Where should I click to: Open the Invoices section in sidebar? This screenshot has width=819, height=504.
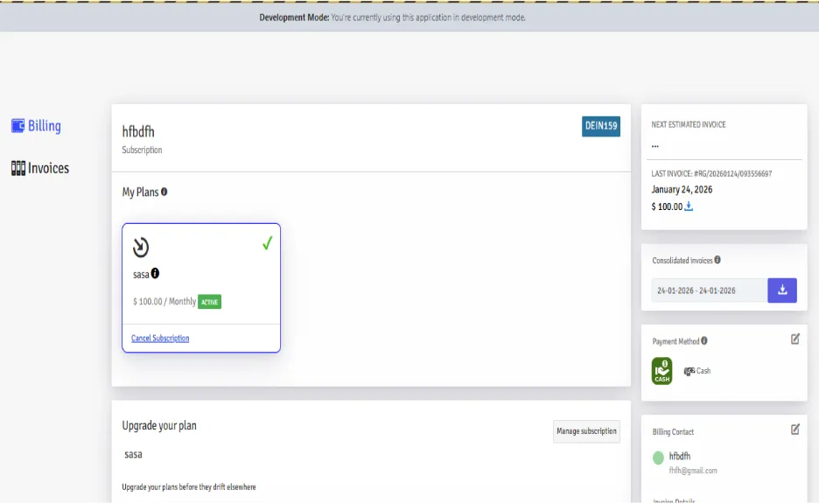[40, 168]
